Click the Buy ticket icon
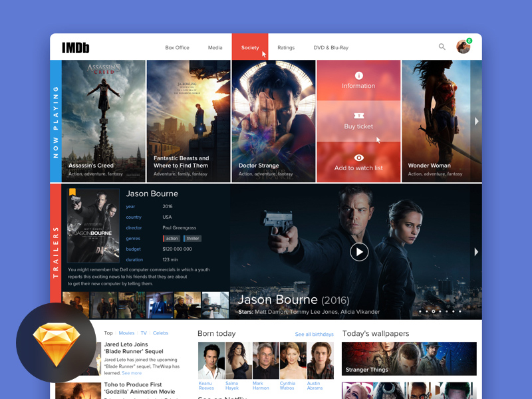The width and height of the screenshot is (532, 399). pyautogui.click(x=358, y=116)
